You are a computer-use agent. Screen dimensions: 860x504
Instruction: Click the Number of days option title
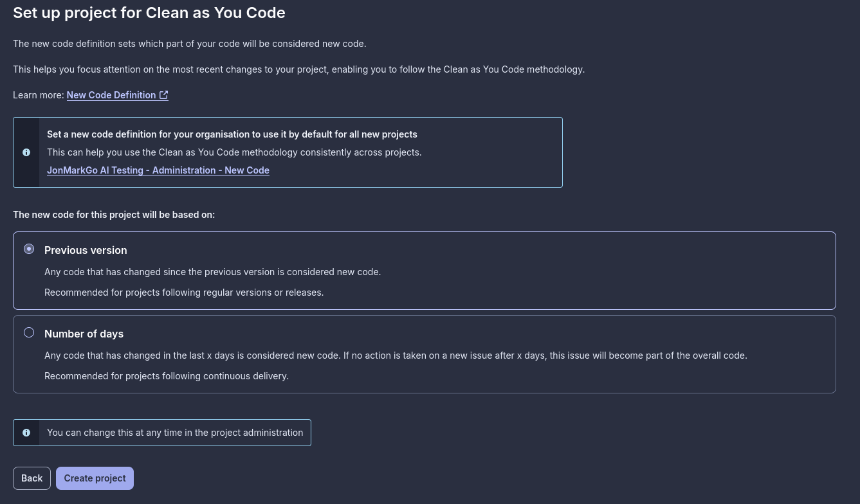(84, 334)
